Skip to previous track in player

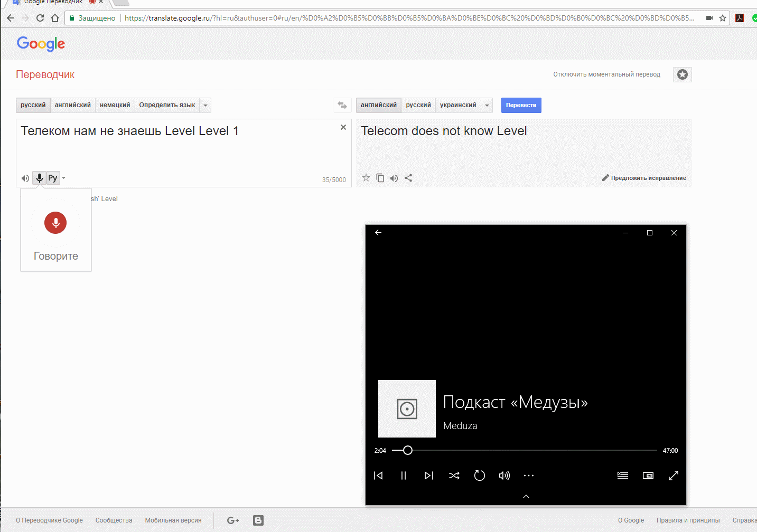click(x=378, y=476)
